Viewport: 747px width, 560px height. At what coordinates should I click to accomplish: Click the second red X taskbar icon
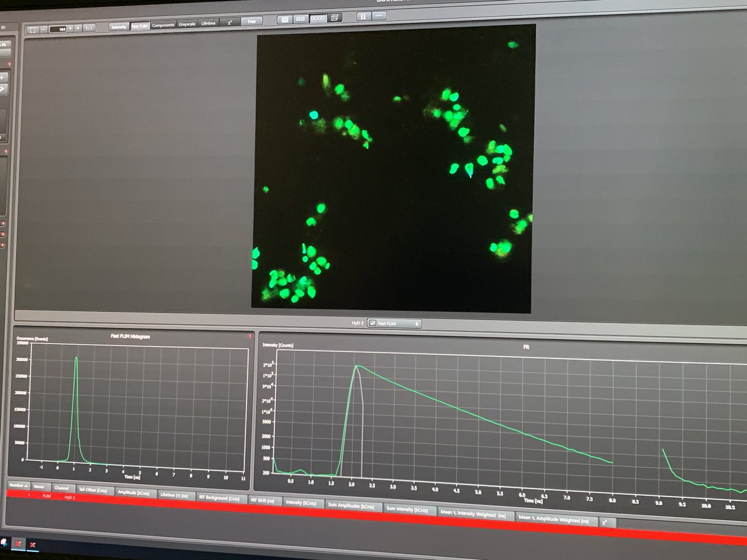33,544
